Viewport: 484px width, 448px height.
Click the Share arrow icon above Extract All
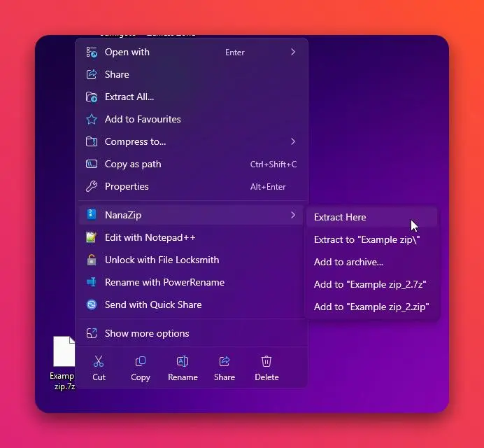(x=92, y=74)
